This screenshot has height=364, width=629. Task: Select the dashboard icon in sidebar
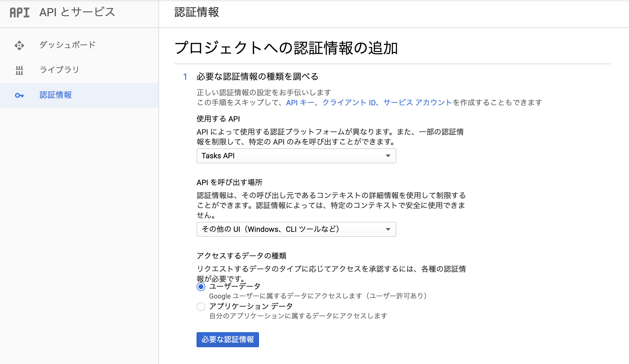(19, 45)
